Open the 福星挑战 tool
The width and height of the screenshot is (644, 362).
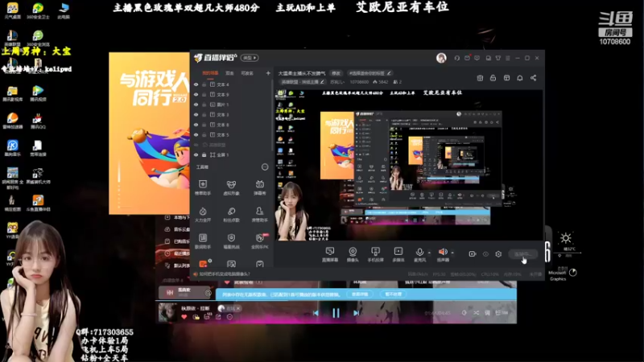coord(231,241)
